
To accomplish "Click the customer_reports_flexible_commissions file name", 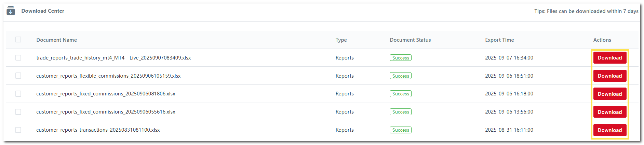I will pos(108,76).
